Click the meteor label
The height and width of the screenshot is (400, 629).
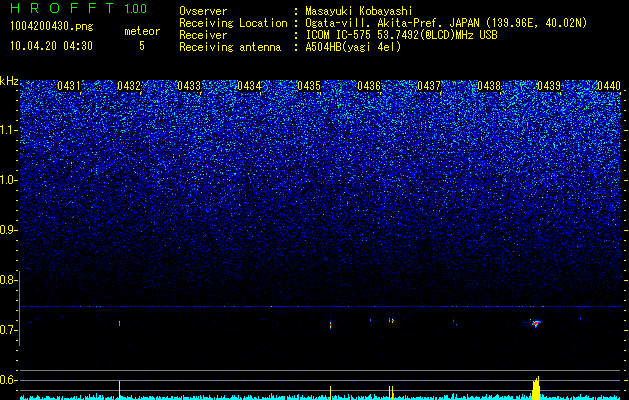[142, 31]
